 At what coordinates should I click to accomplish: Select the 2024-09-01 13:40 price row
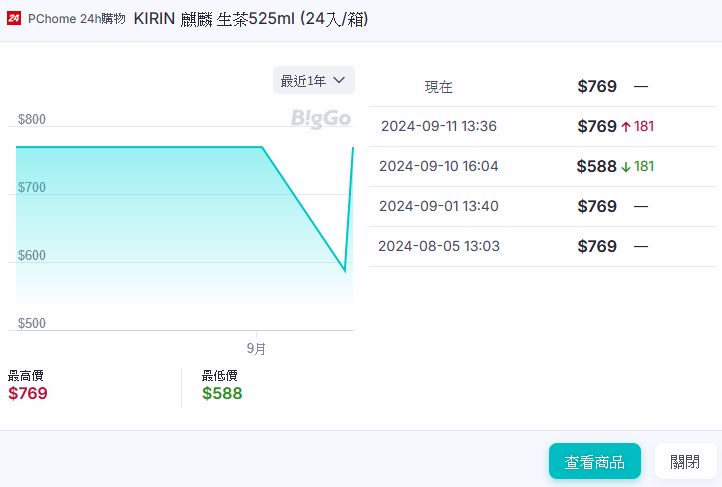click(x=541, y=207)
